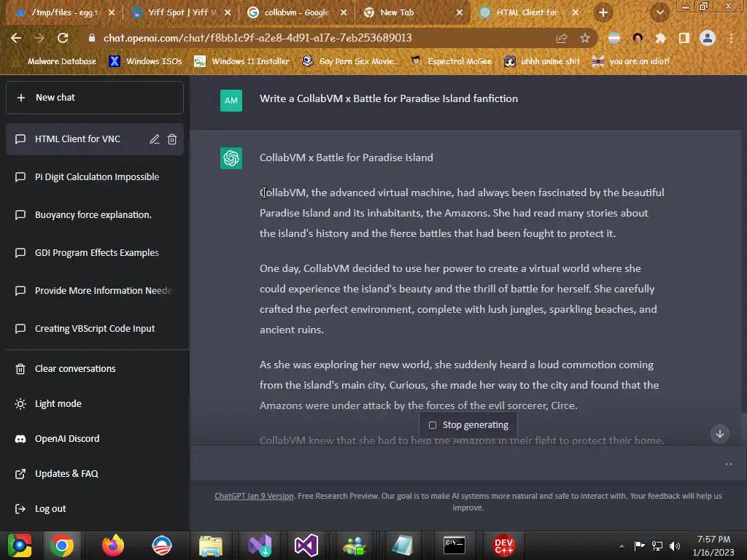The image size is (747, 560).
Task: Go back to the previous page
Action: click(16, 38)
